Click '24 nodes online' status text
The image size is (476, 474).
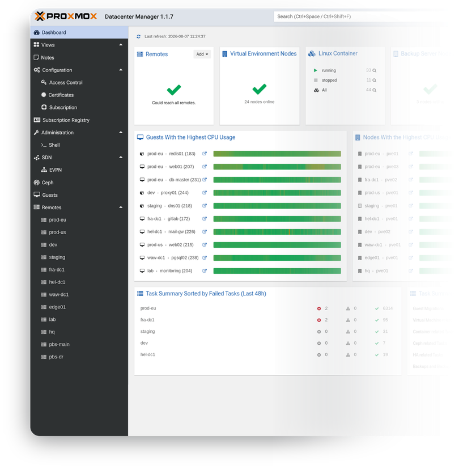260,102
